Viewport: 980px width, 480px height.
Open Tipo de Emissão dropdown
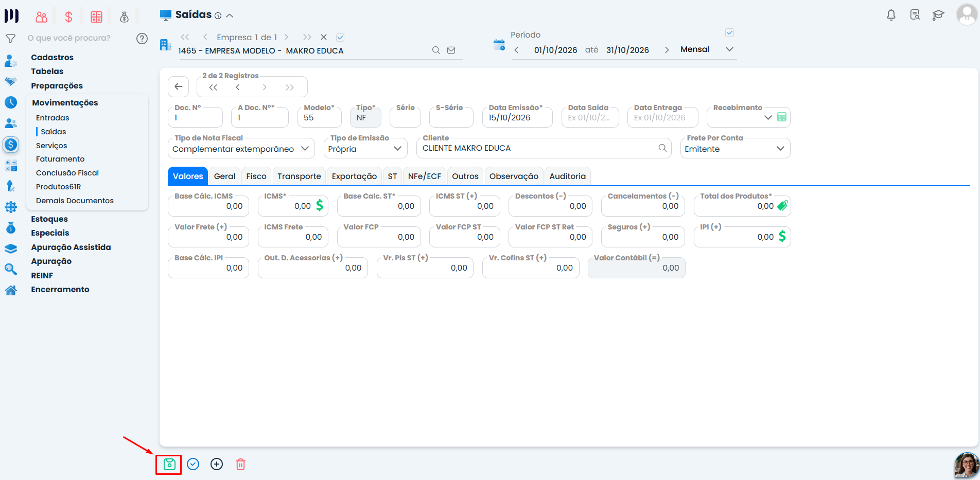[x=365, y=149]
